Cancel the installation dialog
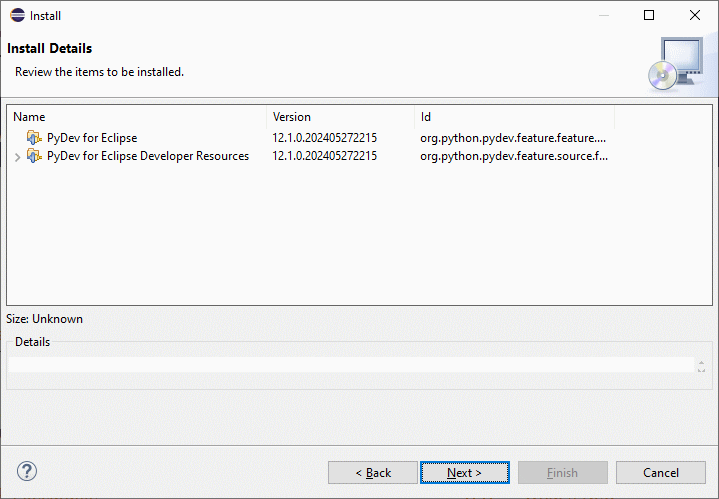Viewport: 719px width, 499px height. [661, 472]
